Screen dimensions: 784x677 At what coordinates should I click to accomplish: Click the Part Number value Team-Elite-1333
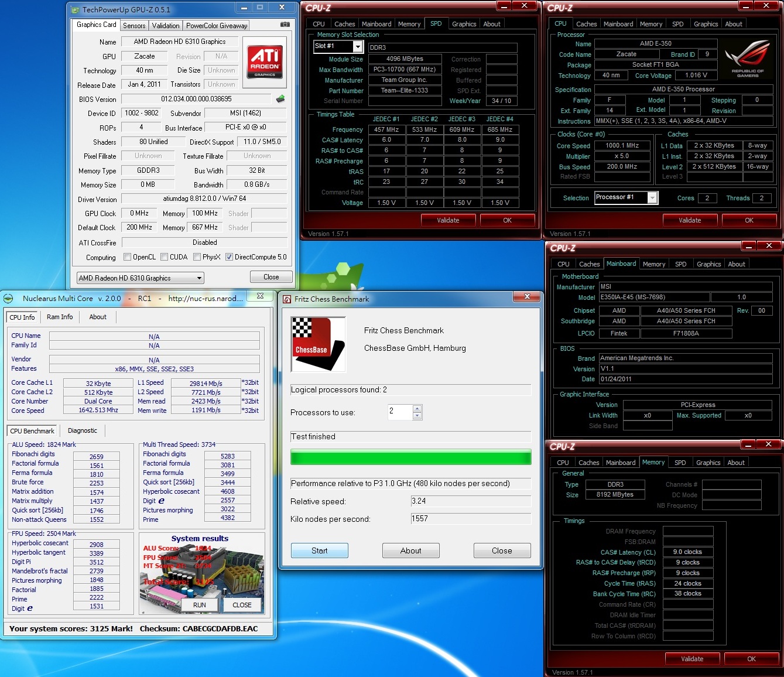pos(405,91)
